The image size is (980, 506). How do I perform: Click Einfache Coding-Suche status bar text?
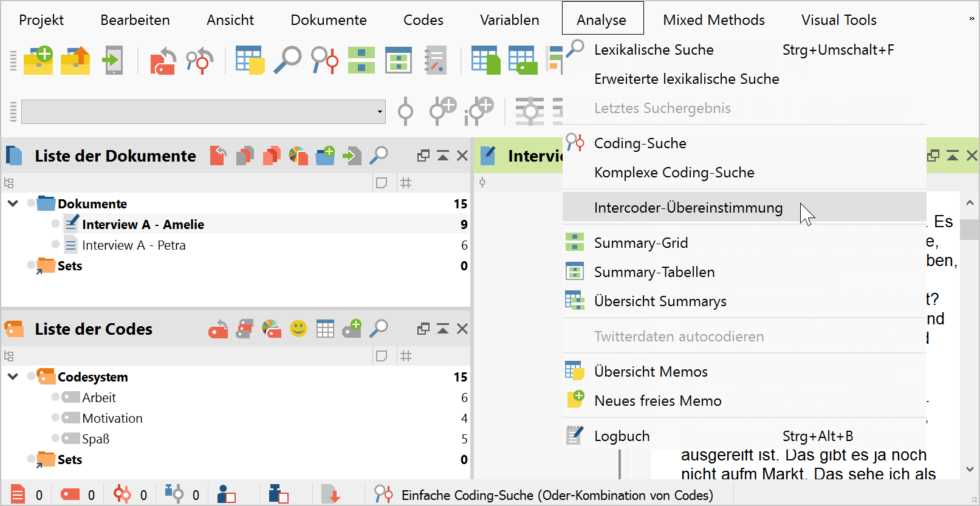click(557, 495)
